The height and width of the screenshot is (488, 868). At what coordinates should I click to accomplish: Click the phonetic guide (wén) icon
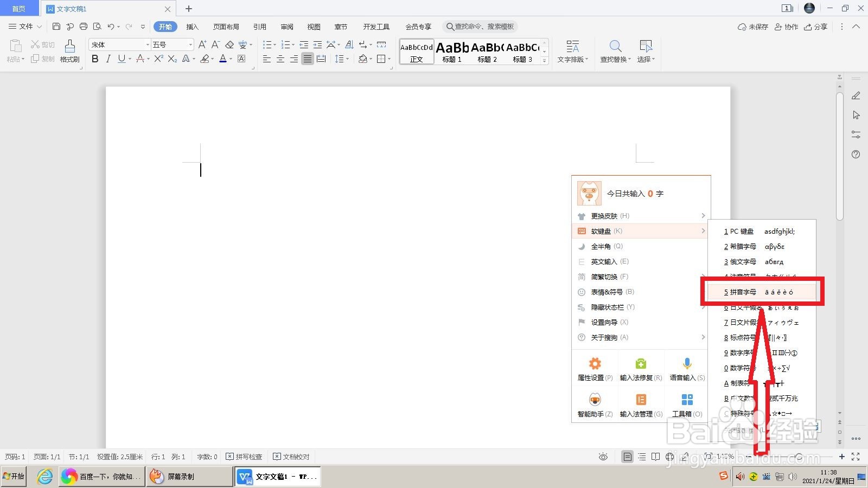242,44
